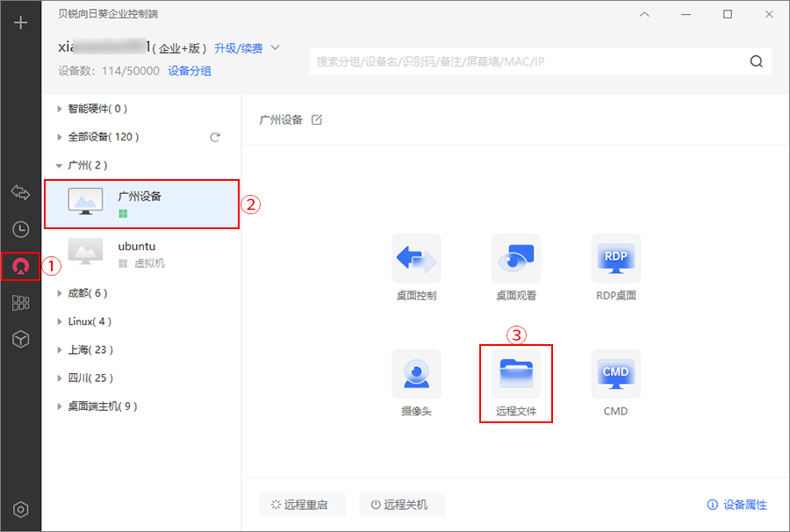Open the account dropdown next to 升级/续费

point(276,47)
